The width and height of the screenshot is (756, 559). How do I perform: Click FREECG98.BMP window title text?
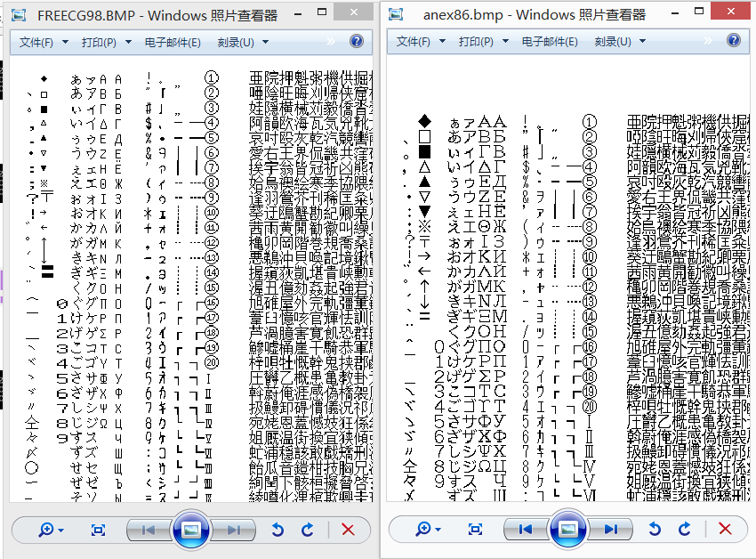click(x=157, y=15)
